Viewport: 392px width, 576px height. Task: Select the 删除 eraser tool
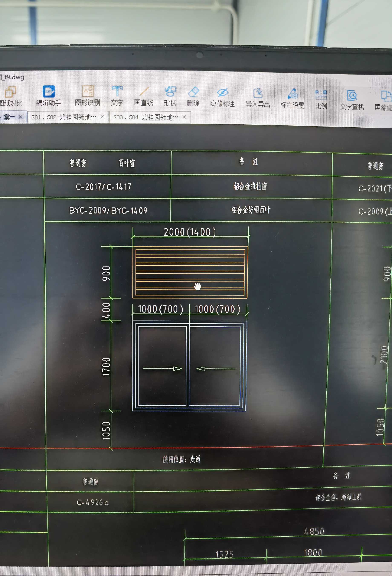tap(193, 96)
